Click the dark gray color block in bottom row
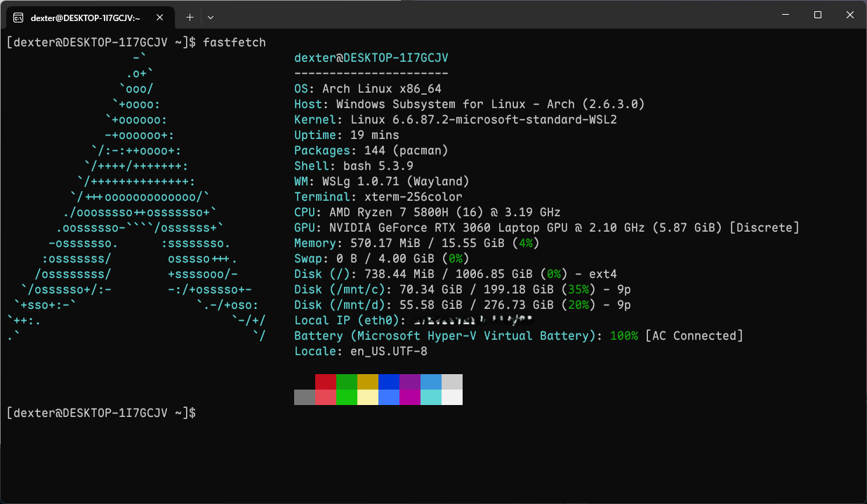 coord(305,397)
